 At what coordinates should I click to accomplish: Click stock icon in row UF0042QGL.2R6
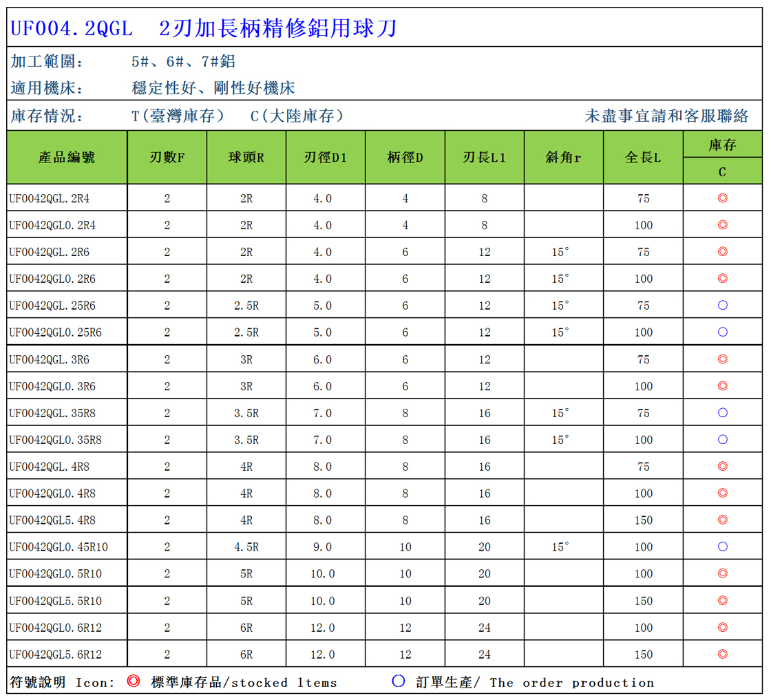point(722,252)
